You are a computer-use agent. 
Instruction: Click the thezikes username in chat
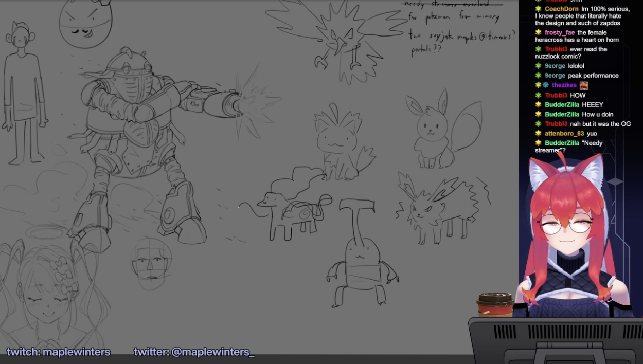point(564,85)
